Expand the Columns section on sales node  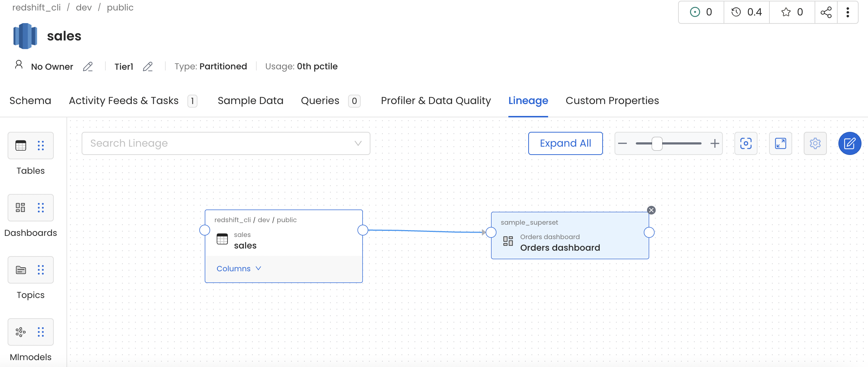[x=238, y=268]
